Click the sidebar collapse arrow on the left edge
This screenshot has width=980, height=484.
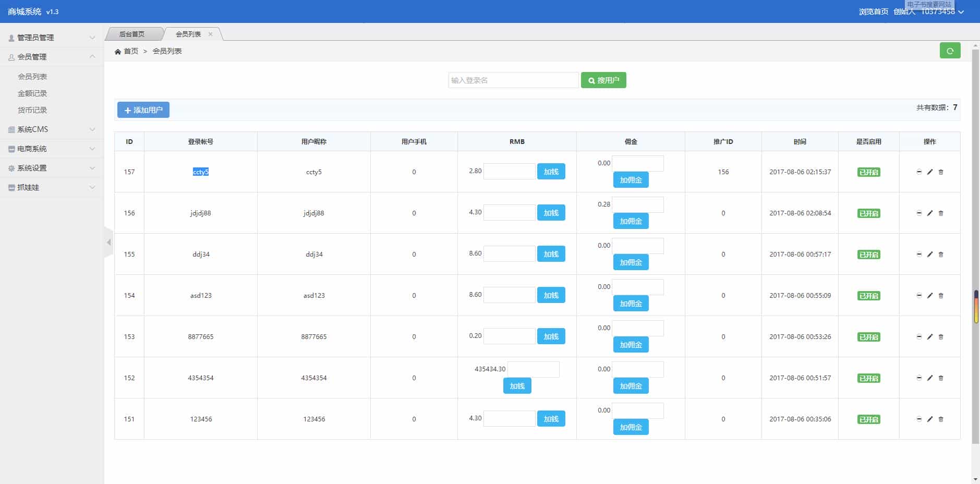click(108, 242)
